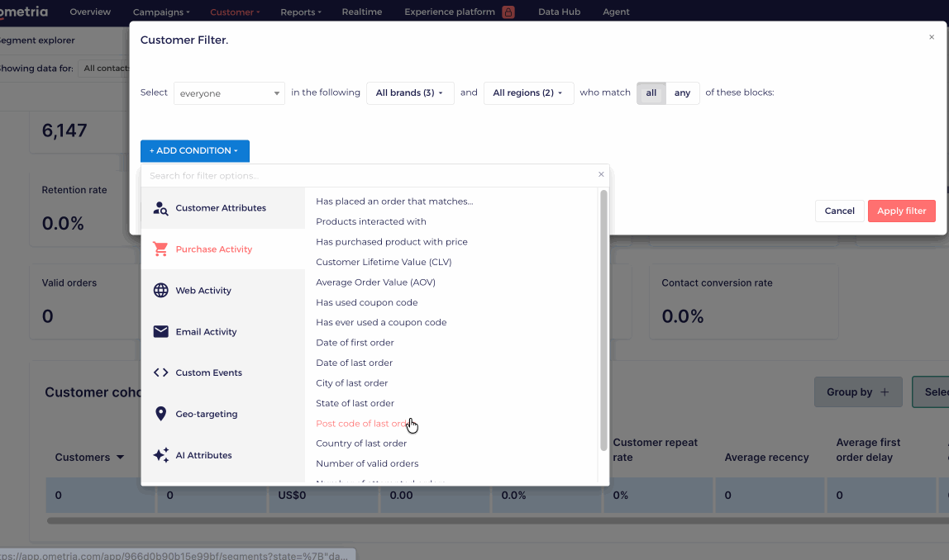Click the AI Attributes sparkle icon

click(x=160, y=455)
